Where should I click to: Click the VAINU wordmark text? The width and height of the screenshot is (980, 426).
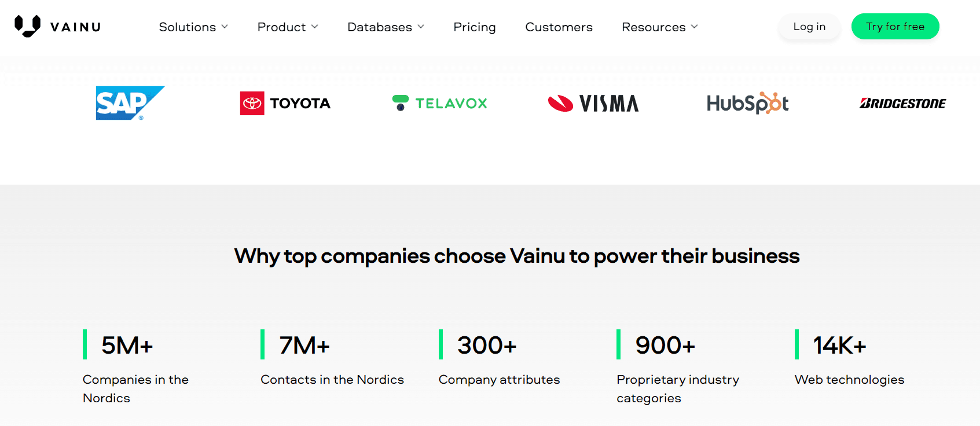pos(76,27)
